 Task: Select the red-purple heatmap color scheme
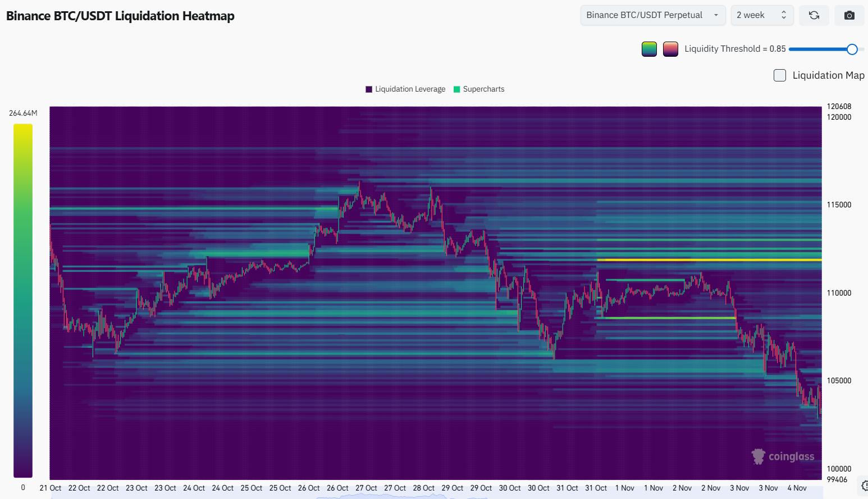(670, 49)
